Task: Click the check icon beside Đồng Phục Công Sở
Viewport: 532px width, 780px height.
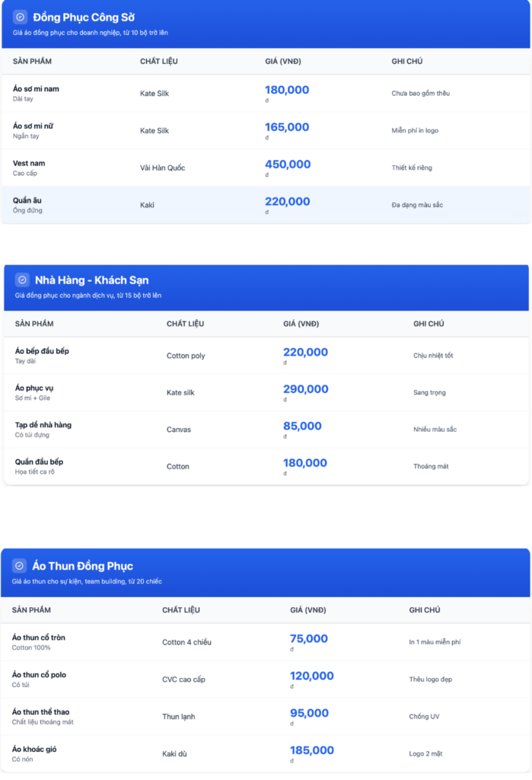Action: click(x=21, y=17)
